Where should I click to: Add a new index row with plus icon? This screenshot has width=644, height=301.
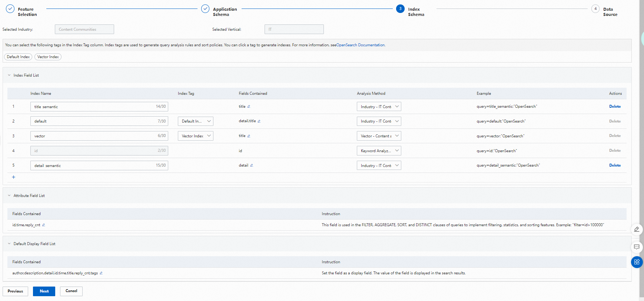[x=14, y=177]
